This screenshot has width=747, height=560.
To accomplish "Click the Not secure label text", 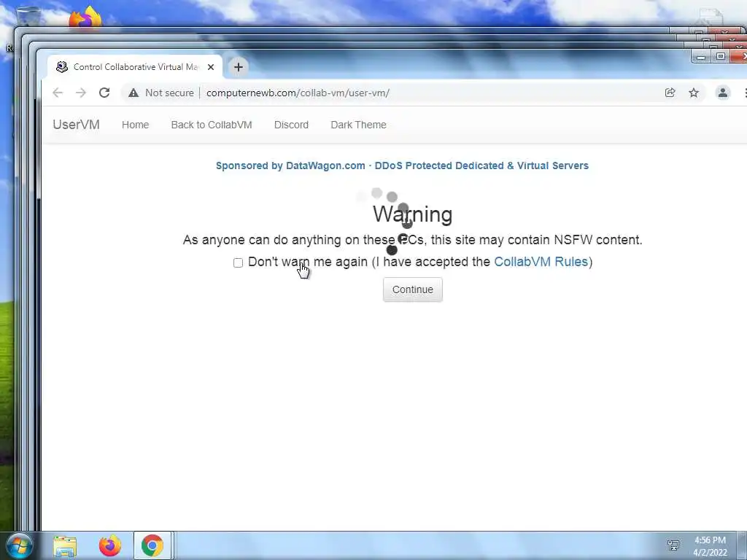I will pos(169,93).
